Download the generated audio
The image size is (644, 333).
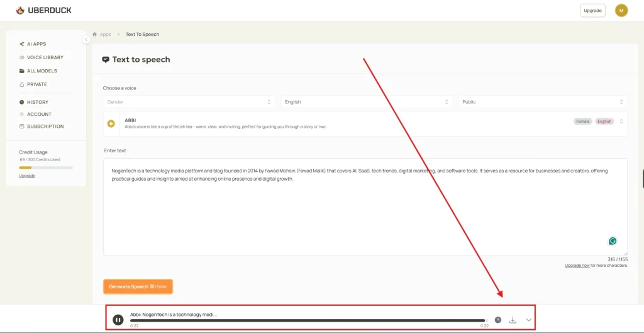(513, 319)
